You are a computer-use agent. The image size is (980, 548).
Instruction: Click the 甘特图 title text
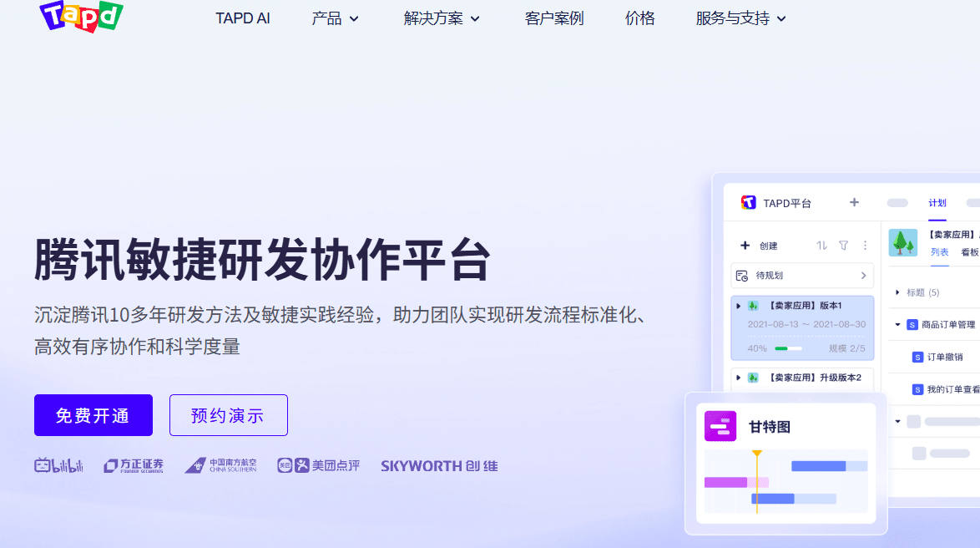tap(770, 427)
